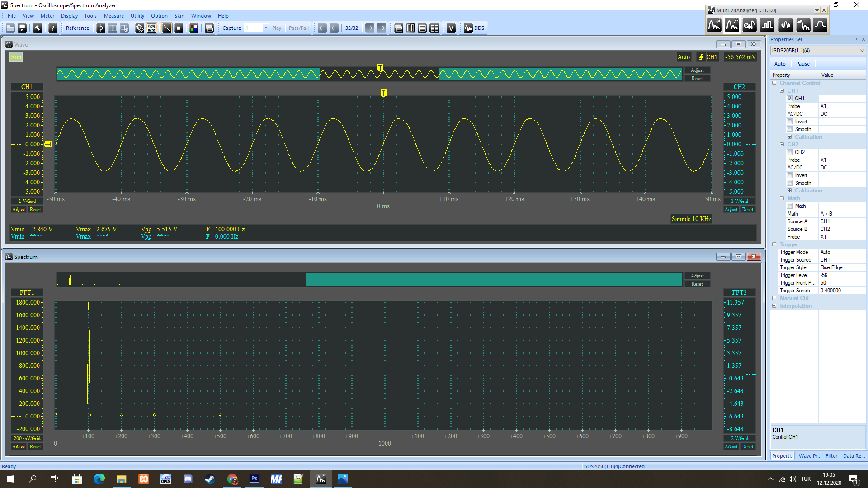Click the V voltmeter toolbar icon
Viewport: 868px width, 488px height.
(451, 28)
